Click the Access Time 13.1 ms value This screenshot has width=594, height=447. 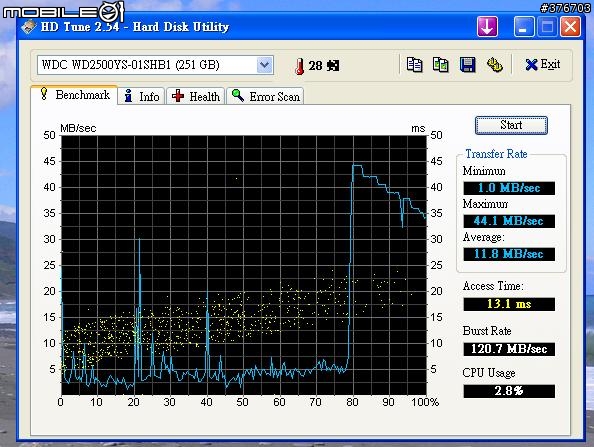[x=509, y=304]
